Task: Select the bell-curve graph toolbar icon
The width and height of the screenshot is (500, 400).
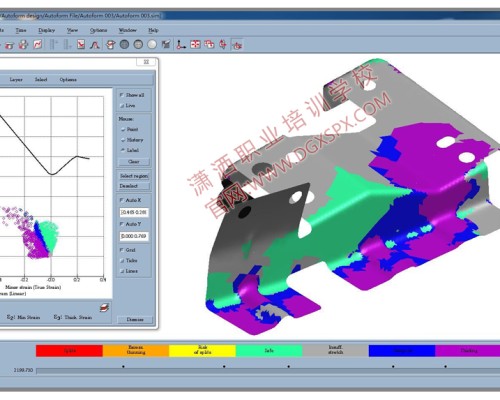Action: (x=95, y=44)
